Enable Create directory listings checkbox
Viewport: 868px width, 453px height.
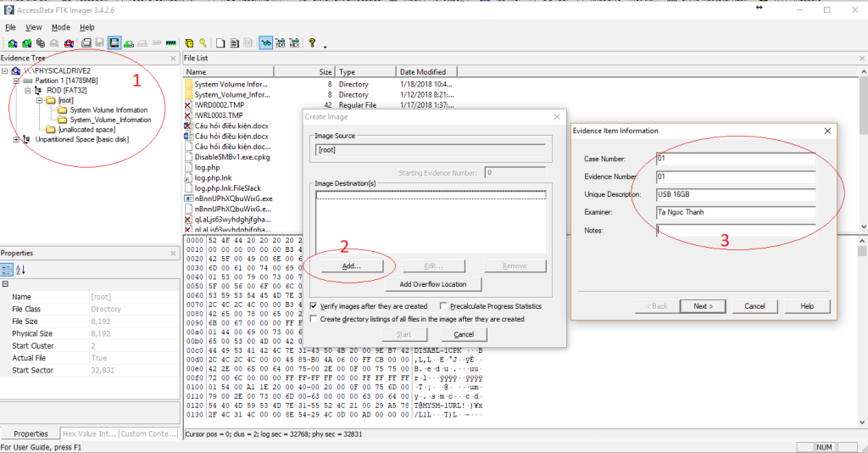point(314,319)
